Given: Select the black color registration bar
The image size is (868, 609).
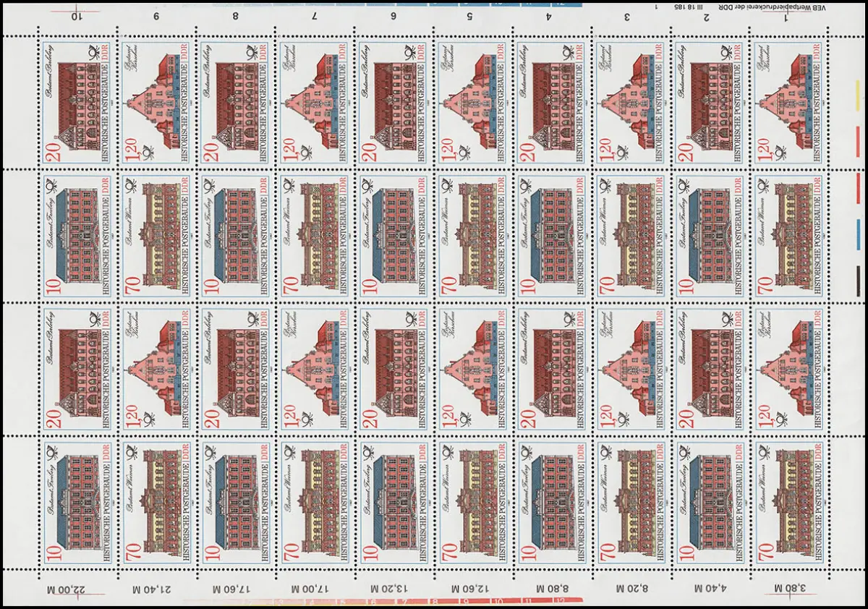Looking at the screenshot, I should (860, 279).
